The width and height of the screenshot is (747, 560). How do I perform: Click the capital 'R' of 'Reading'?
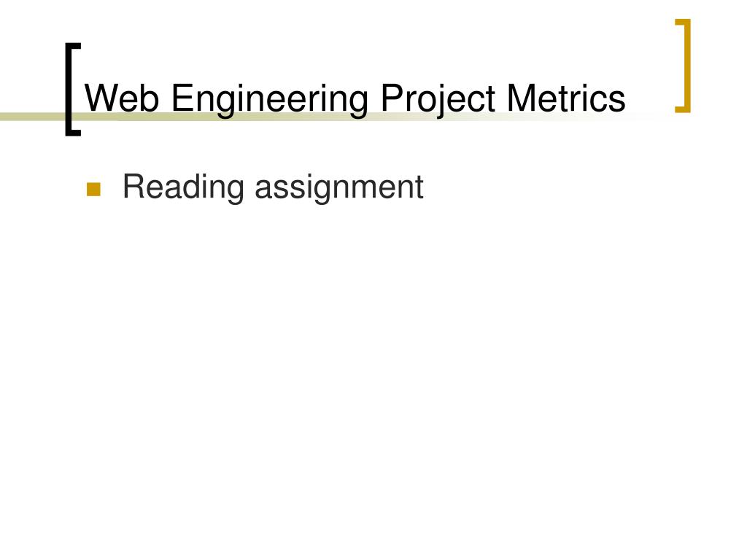tap(134, 186)
